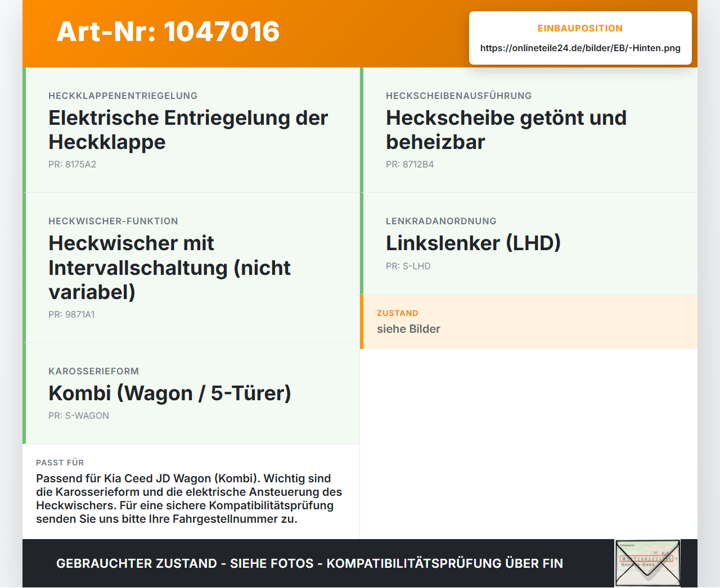The width and height of the screenshot is (720, 588).
Task: Select the Kombi (Wagon / 5-Türer) title
Action: pos(170,393)
